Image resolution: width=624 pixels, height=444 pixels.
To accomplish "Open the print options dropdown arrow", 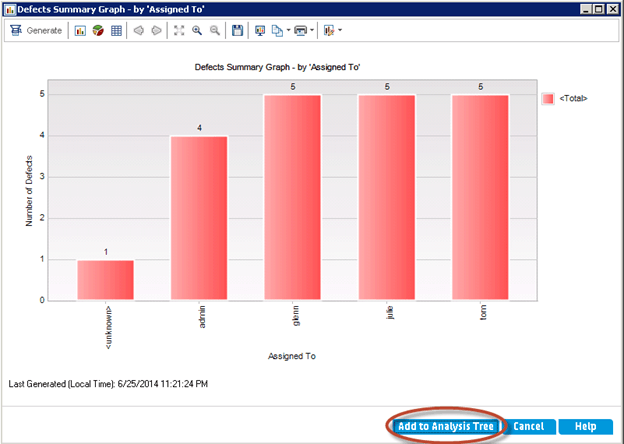I will click(313, 31).
